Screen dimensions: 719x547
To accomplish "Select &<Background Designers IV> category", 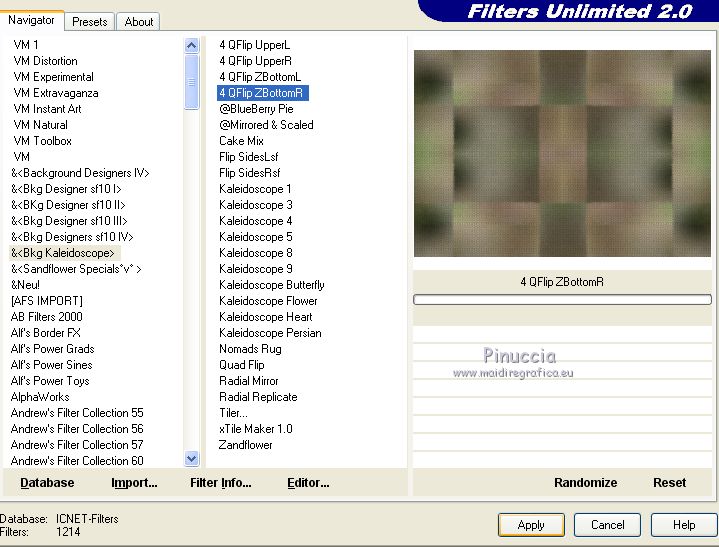I will 80,173.
